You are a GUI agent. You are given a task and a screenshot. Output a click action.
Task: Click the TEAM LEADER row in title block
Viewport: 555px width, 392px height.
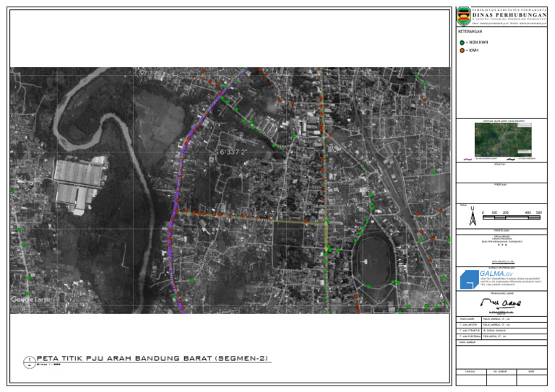(469, 318)
